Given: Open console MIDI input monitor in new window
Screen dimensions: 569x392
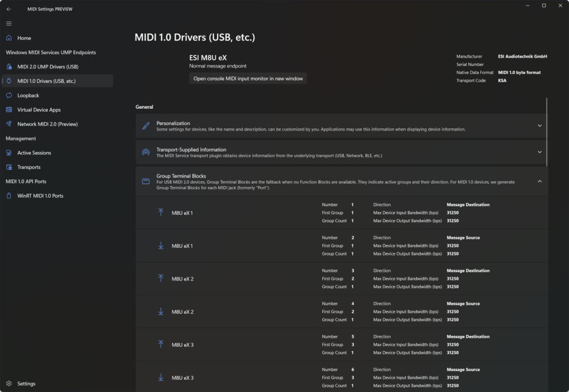Looking at the screenshot, I should 248,78.
